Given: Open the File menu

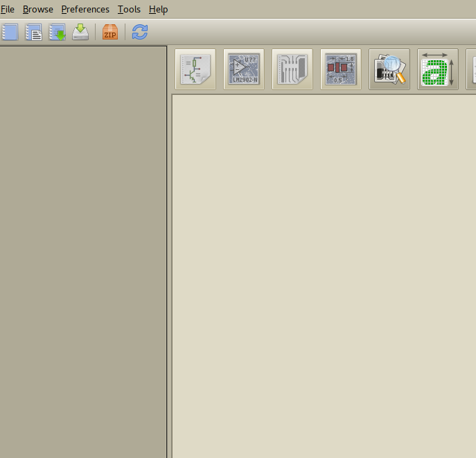Looking at the screenshot, I should coord(8,10).
